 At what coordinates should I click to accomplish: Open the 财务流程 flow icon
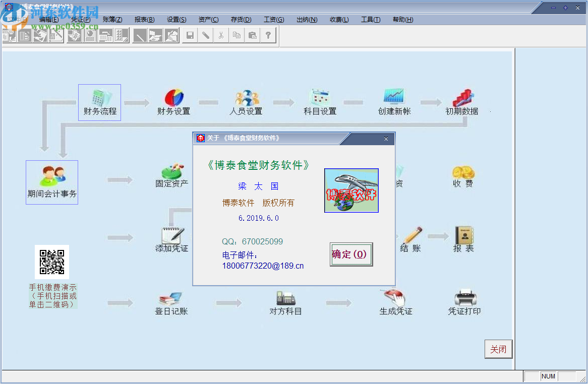(x=99, y=102)
